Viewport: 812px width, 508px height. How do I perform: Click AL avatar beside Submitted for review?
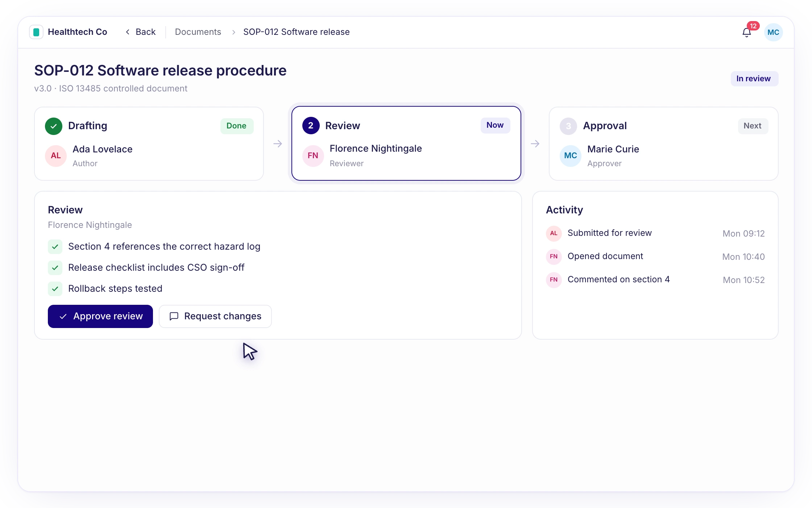pyautogui.click(x=554, y=233)
